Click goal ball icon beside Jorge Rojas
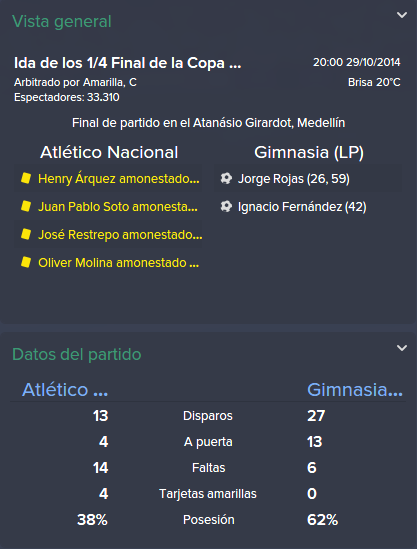417x549 pixels. pyautogui.click(x=226, y=179)
